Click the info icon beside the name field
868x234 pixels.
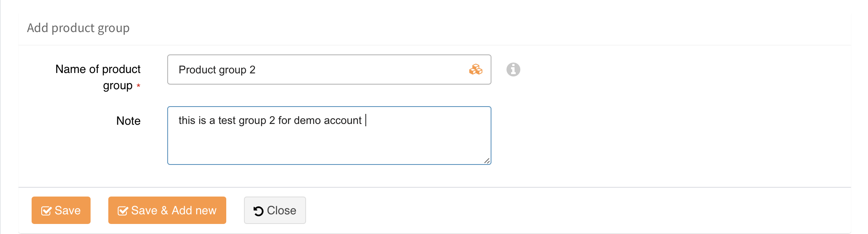pyautogui.click(x=513, y=70)
